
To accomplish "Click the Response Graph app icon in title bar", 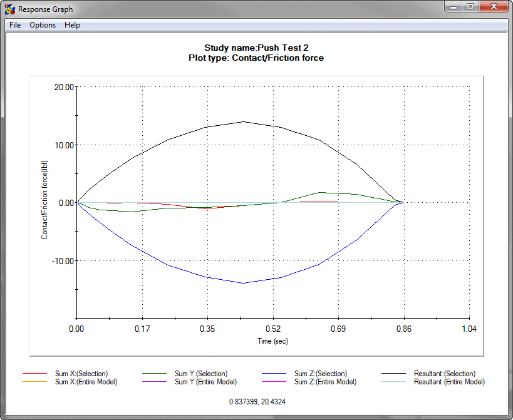I will [10, 9].
